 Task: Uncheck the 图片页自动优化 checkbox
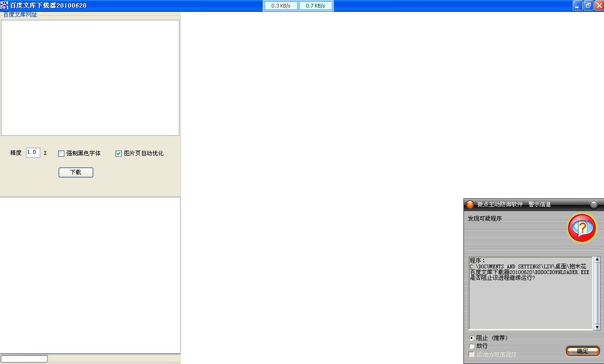(119, 153)
